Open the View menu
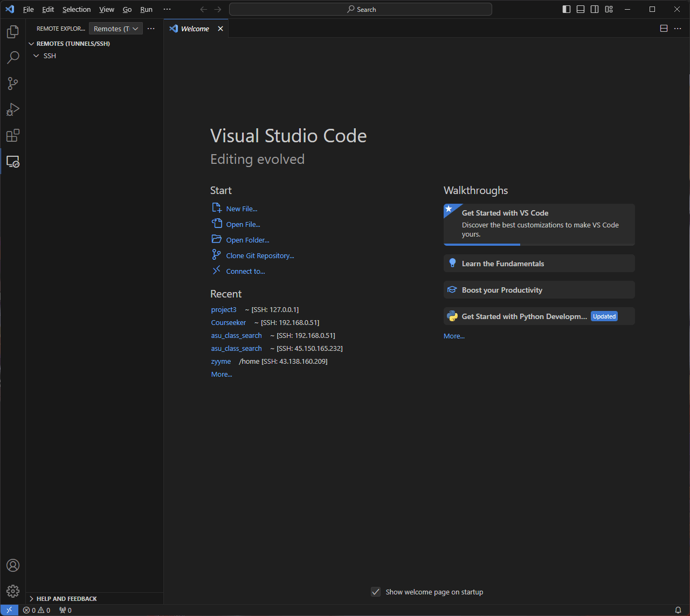This screenshot has height=616, width=690. [x=107, y=9]
